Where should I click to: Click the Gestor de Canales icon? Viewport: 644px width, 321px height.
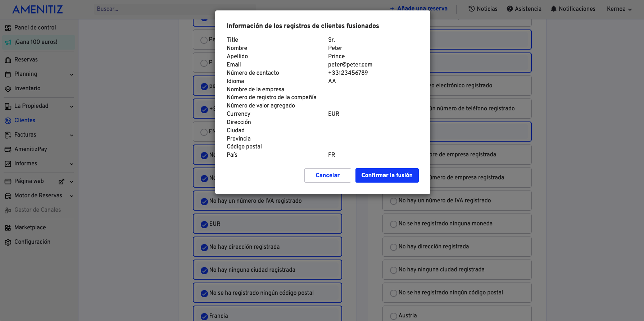(8, 210)
